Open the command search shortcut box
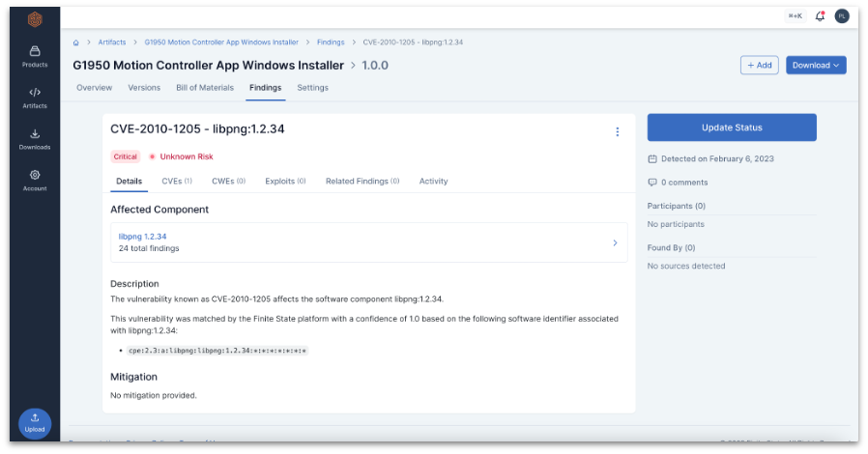Screen dimensions: 868x454 (x=796, y=16)
